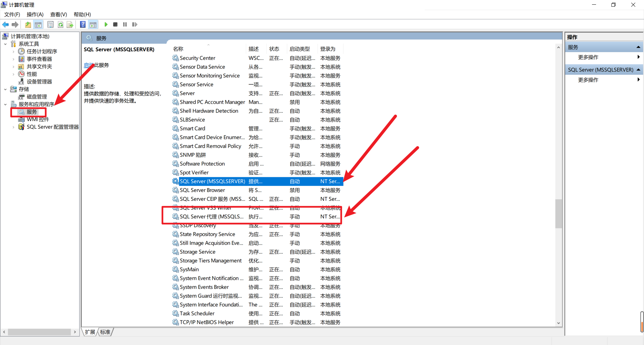Expand the 性能 tree node

[x=13, y=74]
